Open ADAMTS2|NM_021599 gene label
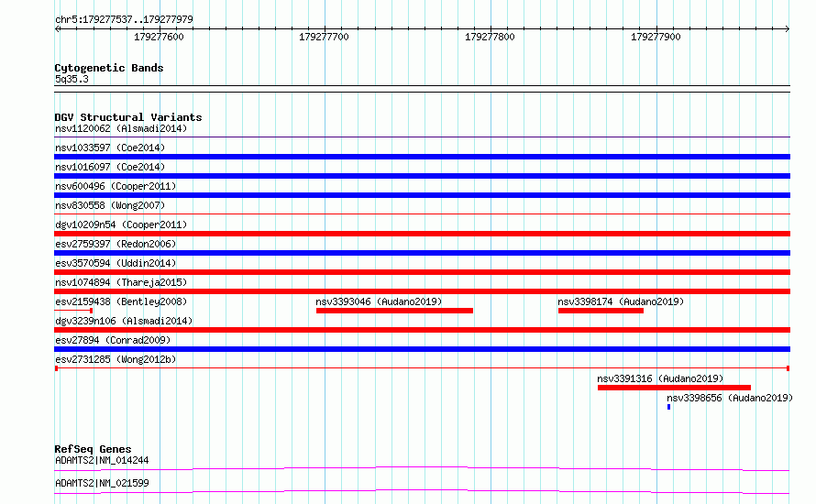816x504 pixels. [x=102, y=483]
